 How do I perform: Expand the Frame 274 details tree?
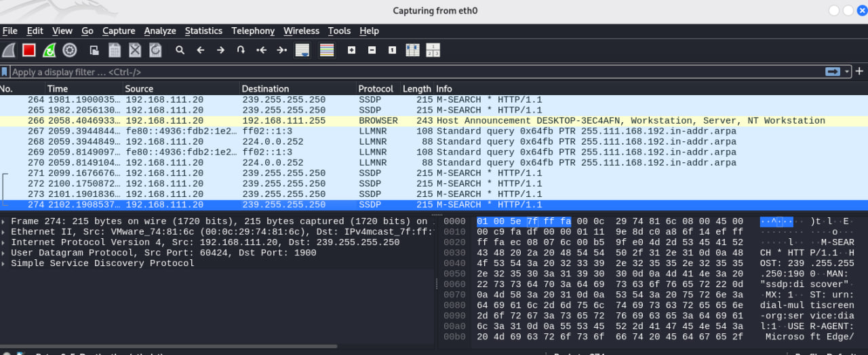(x=5, y=221)
